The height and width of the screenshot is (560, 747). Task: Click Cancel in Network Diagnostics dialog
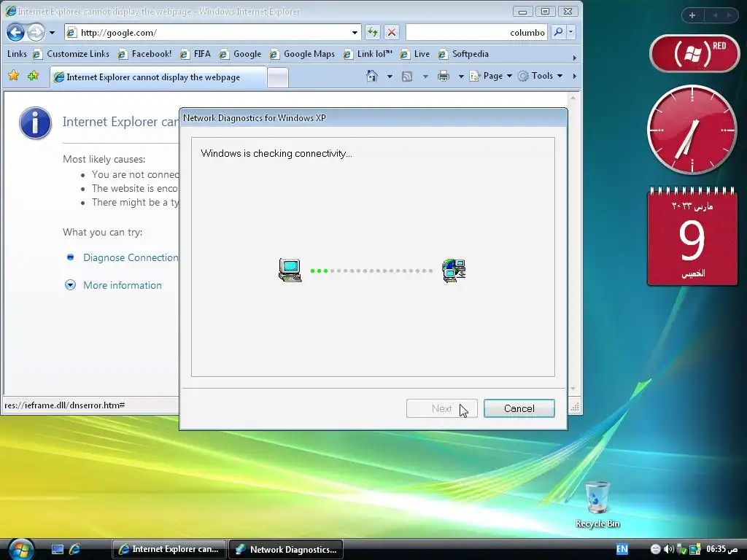519,408
